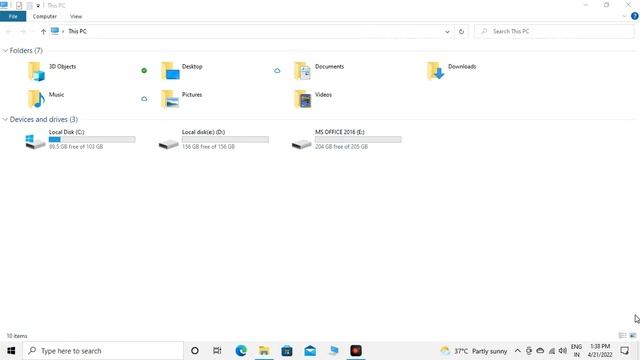Show hidden system tray icons
The width and height of the screenshot is (640, 360).
[x=517, y=351]
